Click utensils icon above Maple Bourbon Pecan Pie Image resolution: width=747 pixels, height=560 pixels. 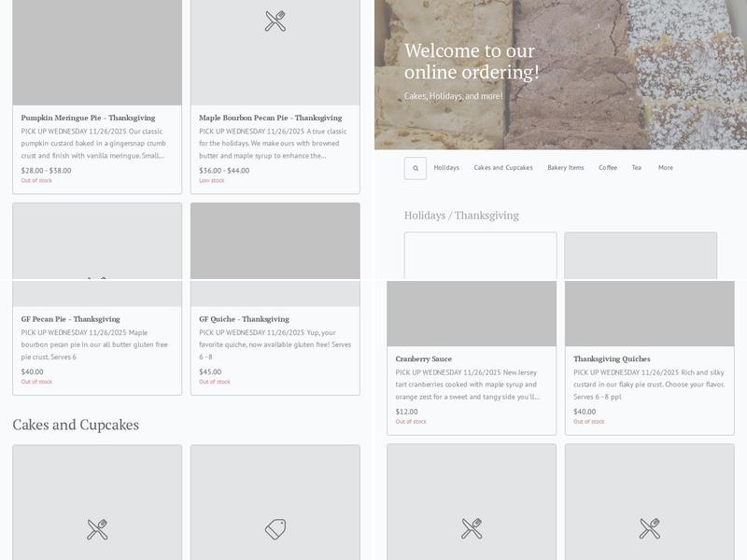[275, 21]
